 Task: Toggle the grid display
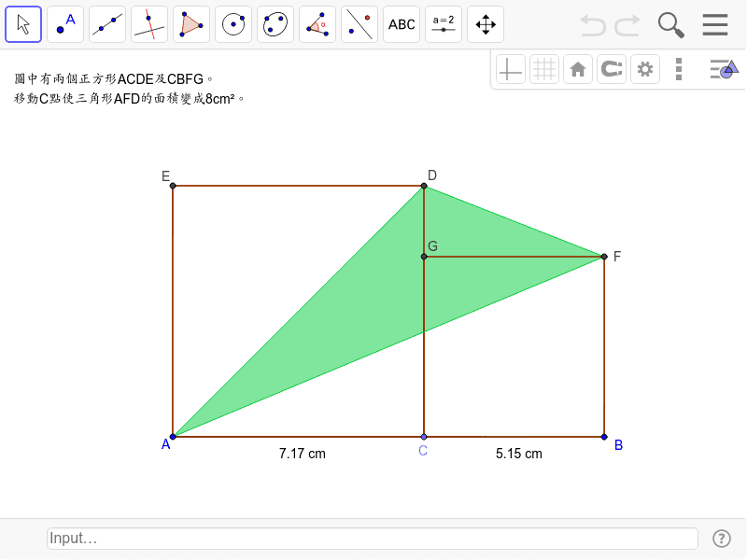(543, 68)
